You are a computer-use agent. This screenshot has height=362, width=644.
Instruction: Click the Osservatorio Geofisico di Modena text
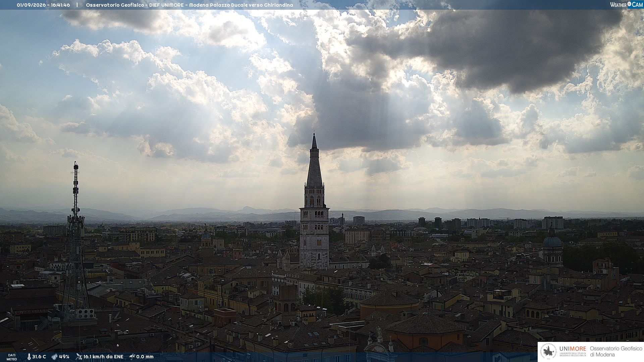616,351
